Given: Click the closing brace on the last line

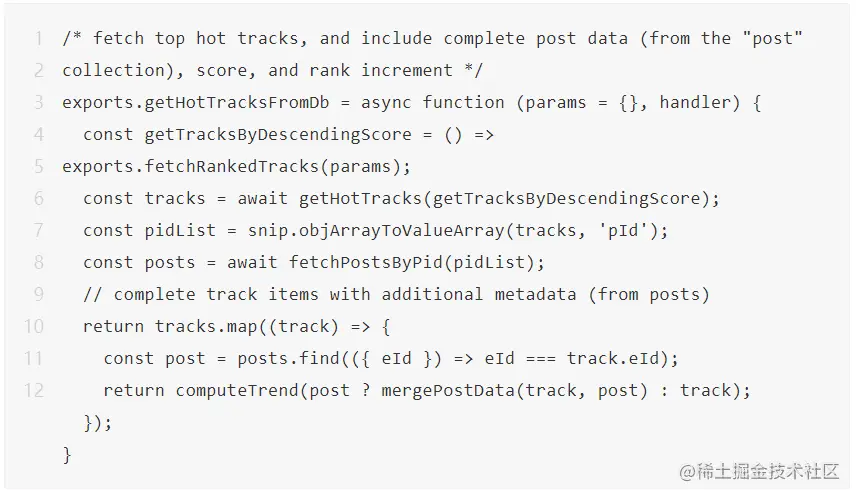Looking at the screenshot, I should (x=67, y=455).
